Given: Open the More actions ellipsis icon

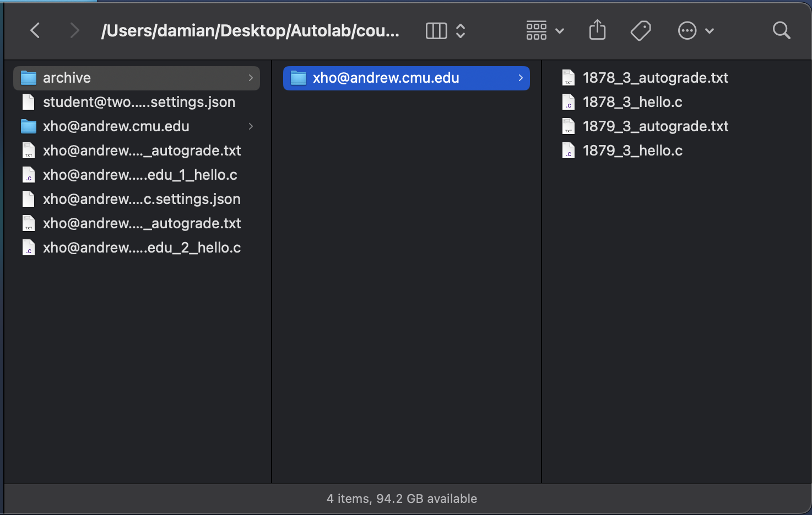Looking at the screenshot, I should [687, 30].
